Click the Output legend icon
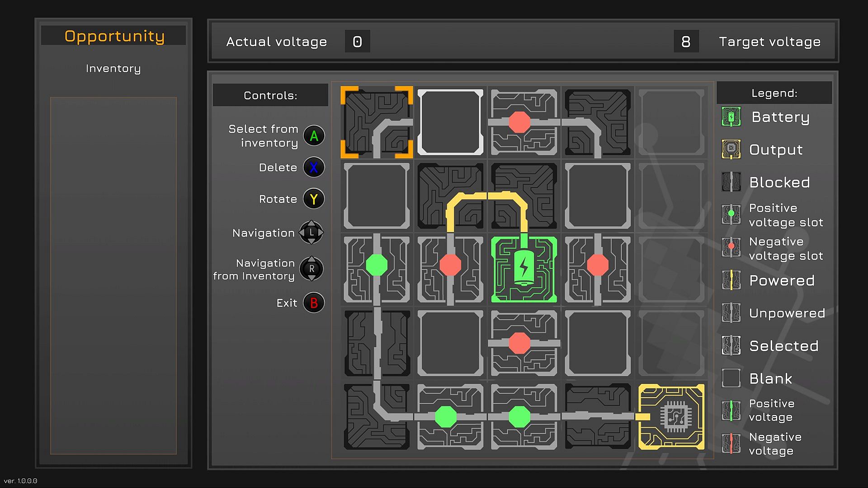Image resolution: width=868 pixels, height=488 pixels. click(x=731, y=150)
